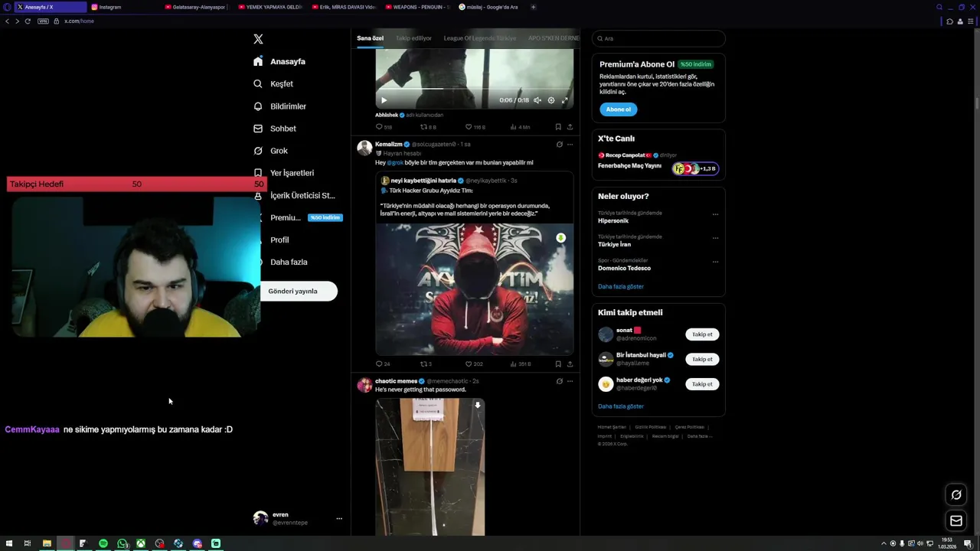Open WhatsApp from the taskbar
This screenshot has width=980, height=551.
(122, 543)
